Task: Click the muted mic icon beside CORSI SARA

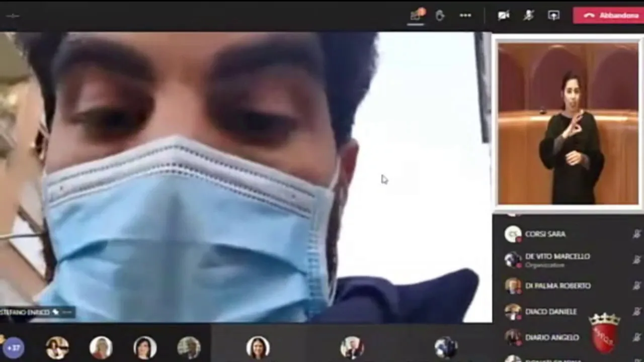Action: click(x=636, y=234)
